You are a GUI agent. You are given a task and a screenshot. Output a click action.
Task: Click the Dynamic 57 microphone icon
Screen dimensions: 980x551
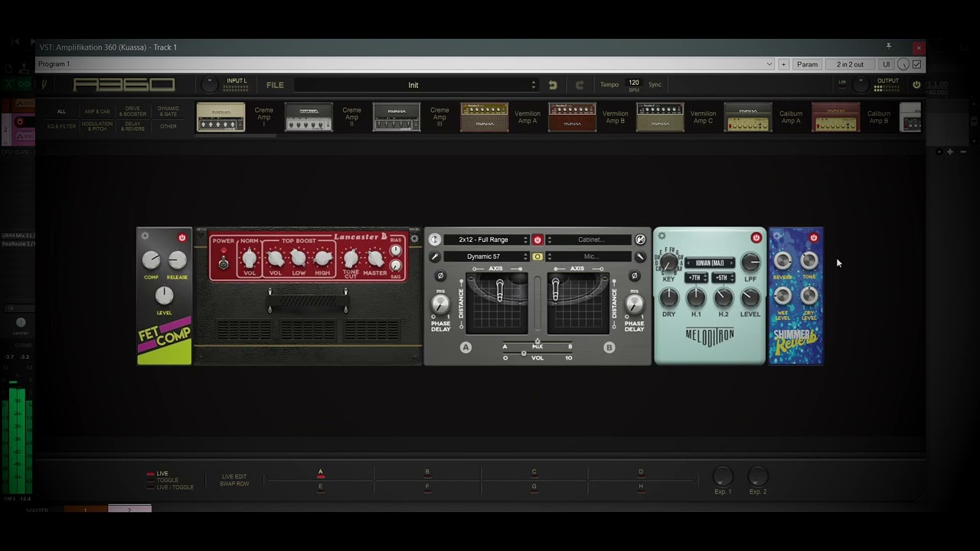(x=435, y=256)
